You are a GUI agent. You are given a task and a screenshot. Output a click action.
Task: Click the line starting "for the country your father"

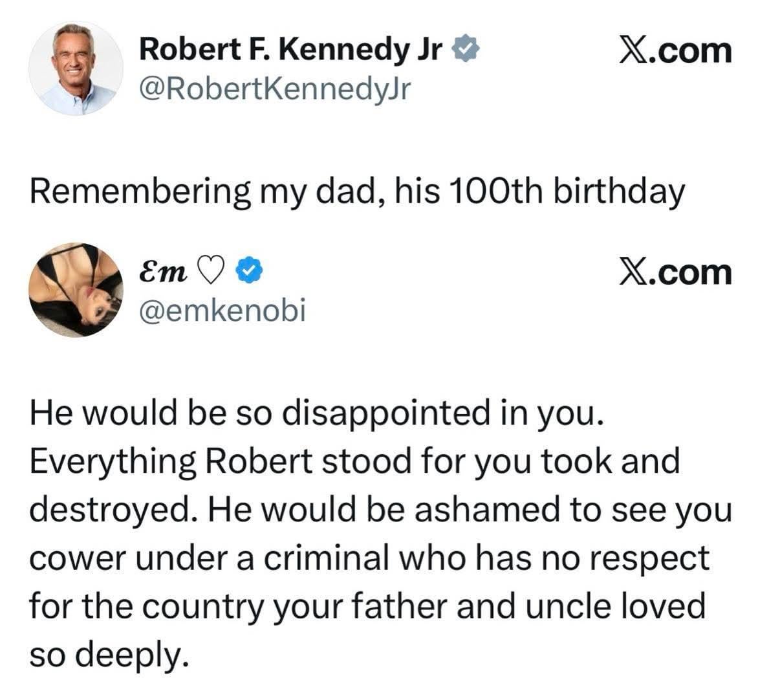[366, 606]
